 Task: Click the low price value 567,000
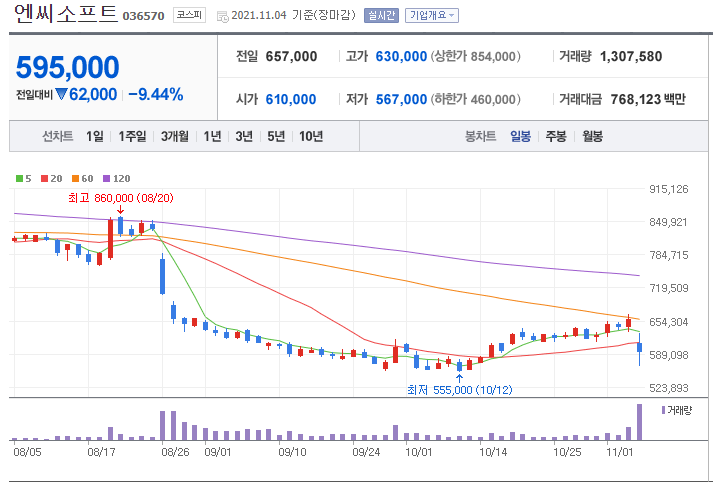(401, 99)
